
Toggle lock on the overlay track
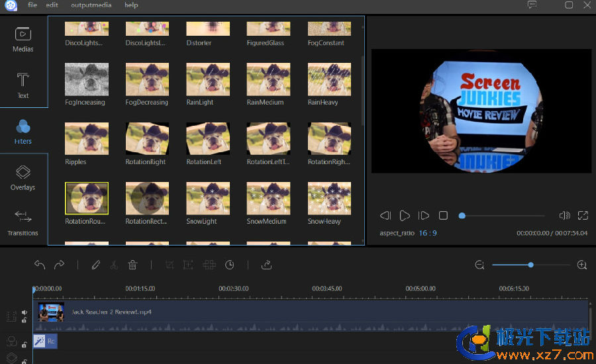(25, 361)
